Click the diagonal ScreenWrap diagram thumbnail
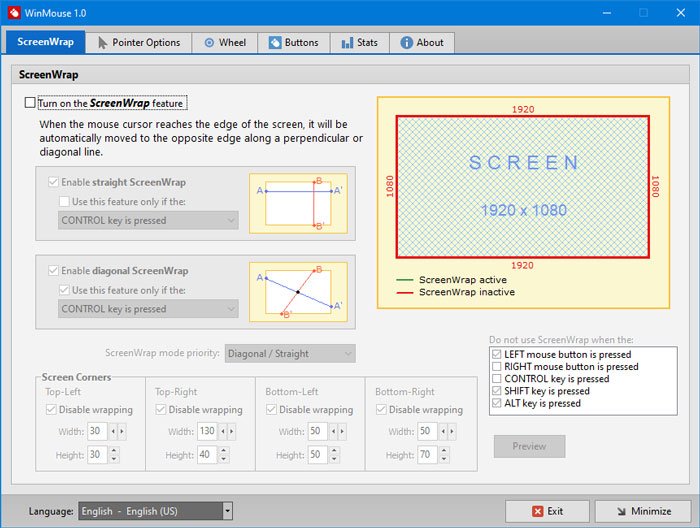700x528 pixels. pos(298,291)
